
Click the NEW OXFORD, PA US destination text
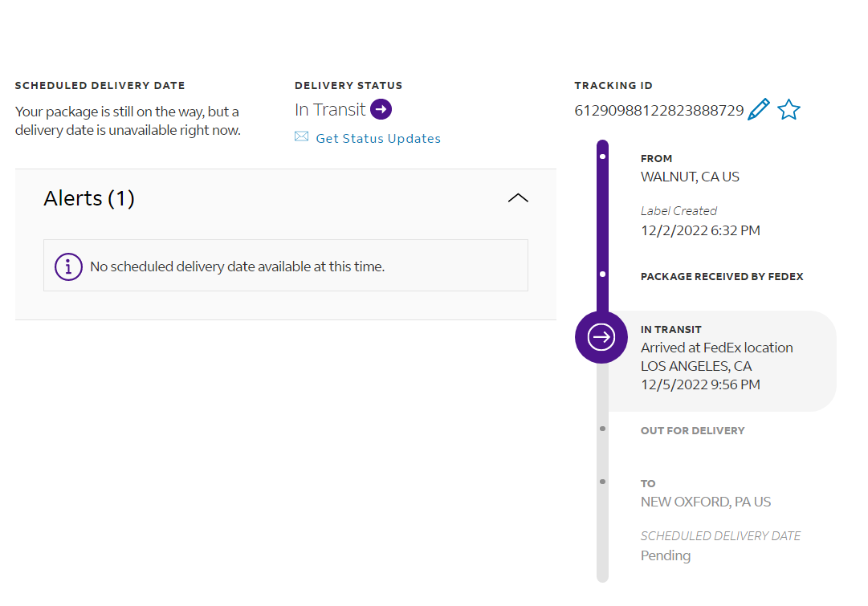click(x=705, y=502)
